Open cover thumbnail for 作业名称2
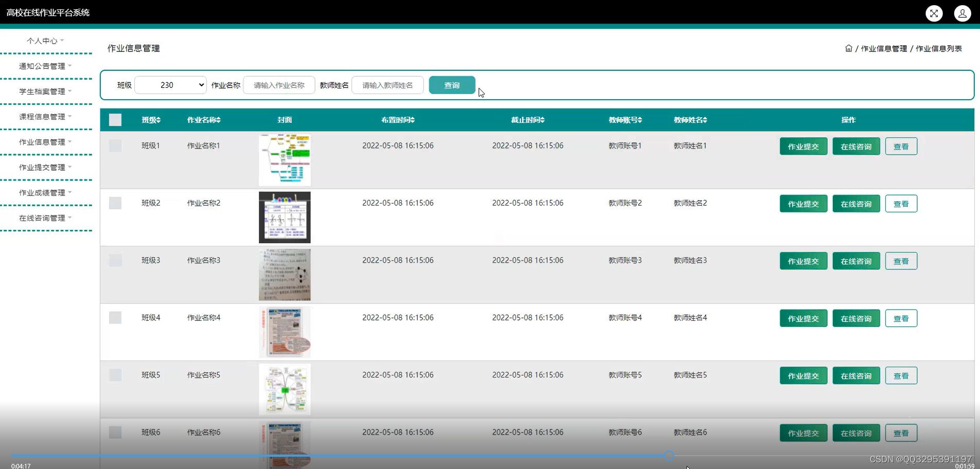Image resolution: width=980 pixels, height=469 pixels. point(285,217)
